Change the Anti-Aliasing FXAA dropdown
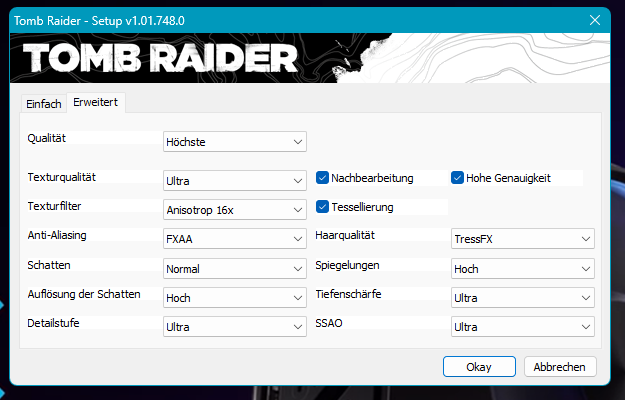This screenshot has height=400, width=625. pyautogui.click(x=235, y=239)
